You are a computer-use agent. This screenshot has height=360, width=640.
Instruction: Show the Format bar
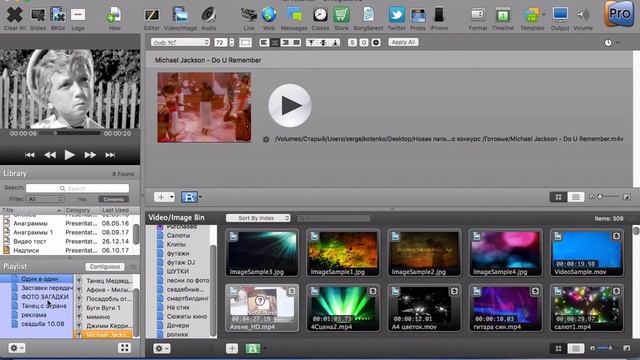(478, 16)
